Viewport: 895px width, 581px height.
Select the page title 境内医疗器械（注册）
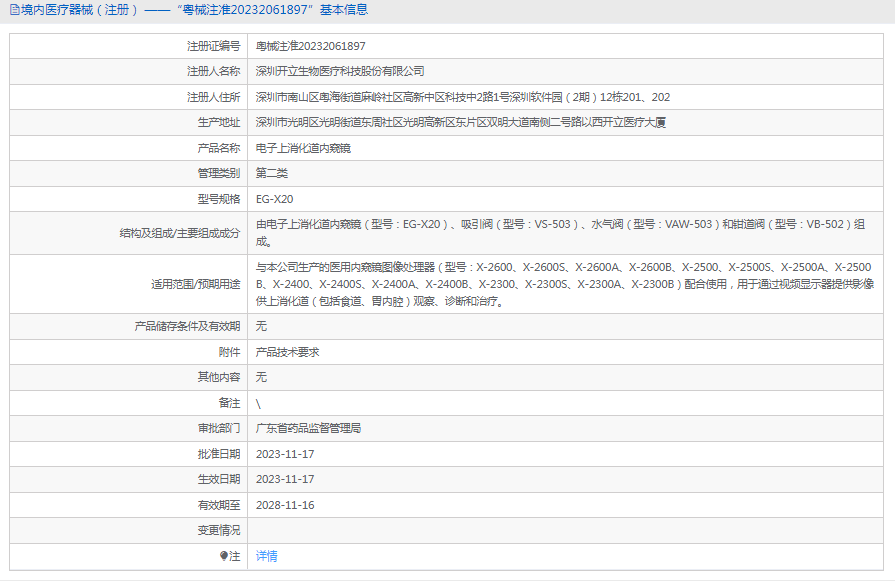point(80,10)
